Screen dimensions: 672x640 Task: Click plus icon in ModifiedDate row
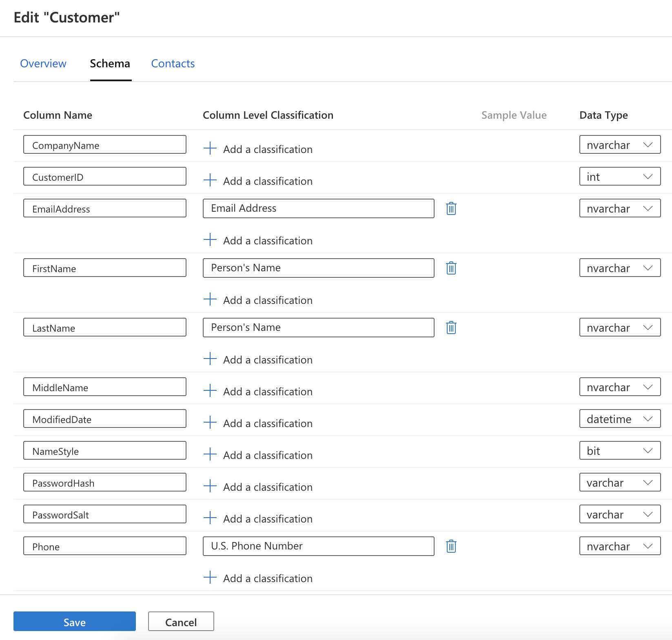(x=210, y=423)
